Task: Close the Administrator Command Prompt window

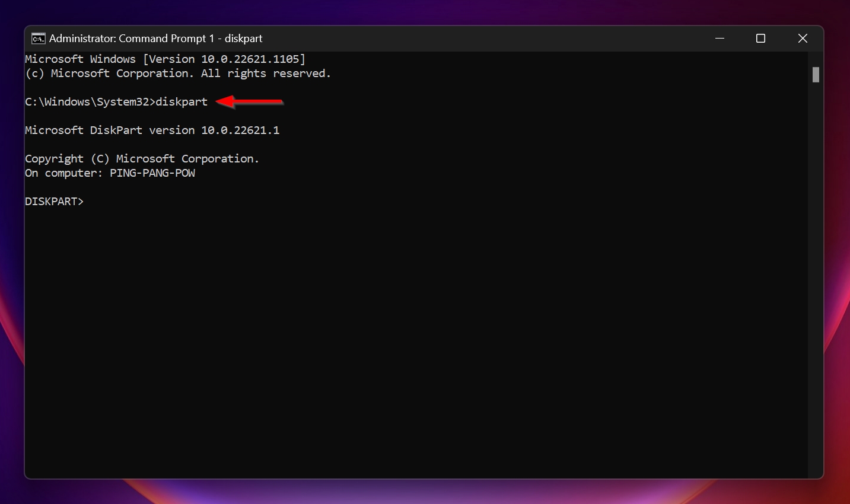Action: tap(803, 39)
